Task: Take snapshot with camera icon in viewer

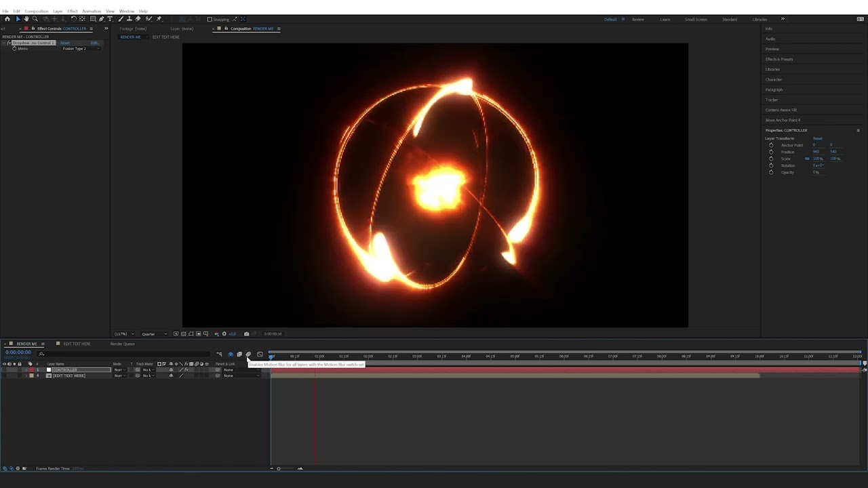Action: point(246,334)
